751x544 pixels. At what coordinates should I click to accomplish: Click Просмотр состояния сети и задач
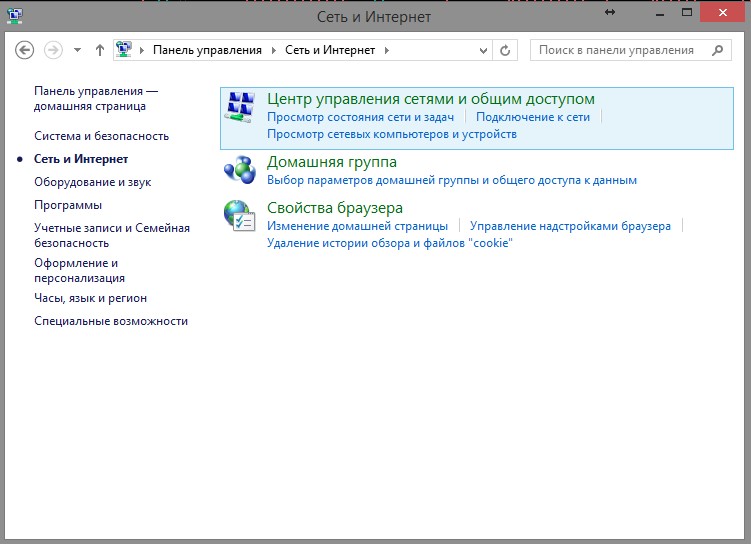tap(360, 117)
